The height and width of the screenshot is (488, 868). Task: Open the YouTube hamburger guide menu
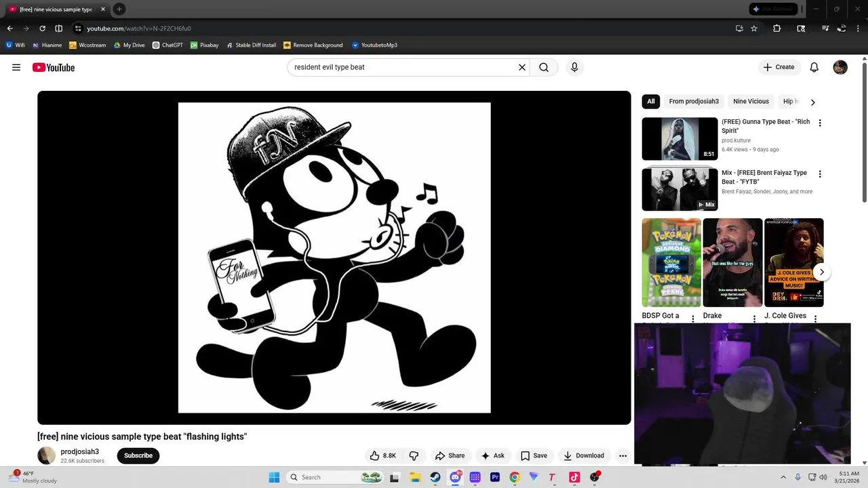pyautogui.click(x=16, y=67)
